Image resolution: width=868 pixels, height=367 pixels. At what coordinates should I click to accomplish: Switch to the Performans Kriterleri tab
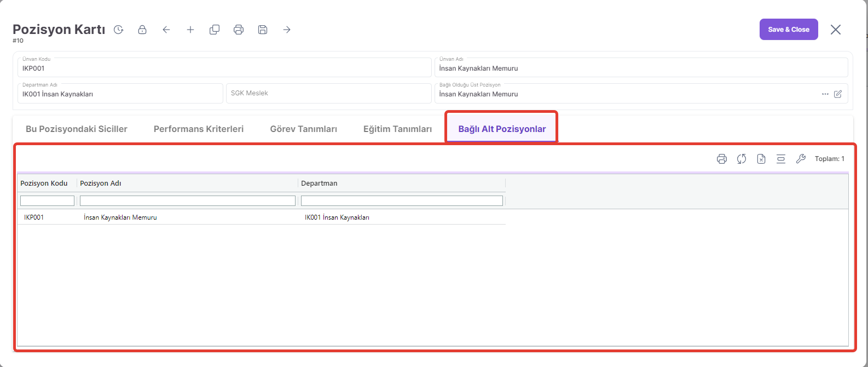[x=199, y=129]
